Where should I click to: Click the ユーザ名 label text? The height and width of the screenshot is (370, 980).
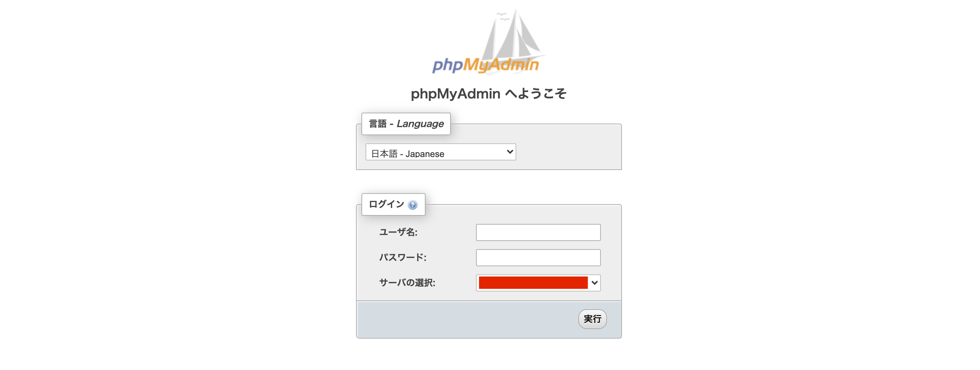tap(399, 232)
